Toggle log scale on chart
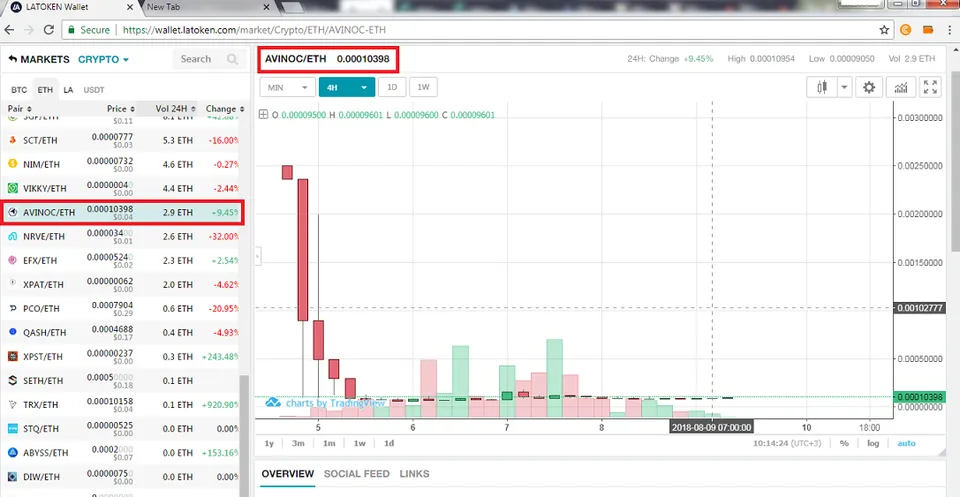The width and height of the screenshot is (960, 497). (x=872, y=443)
